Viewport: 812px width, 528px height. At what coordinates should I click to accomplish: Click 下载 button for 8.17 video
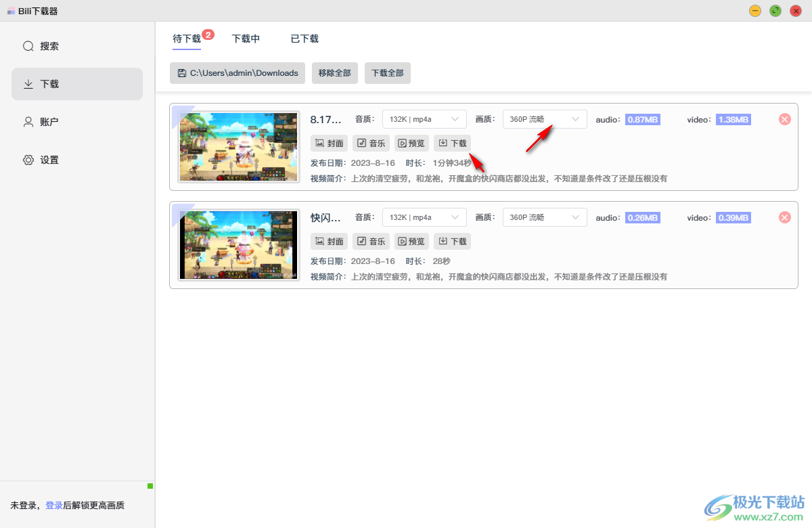tap(452, 144)
